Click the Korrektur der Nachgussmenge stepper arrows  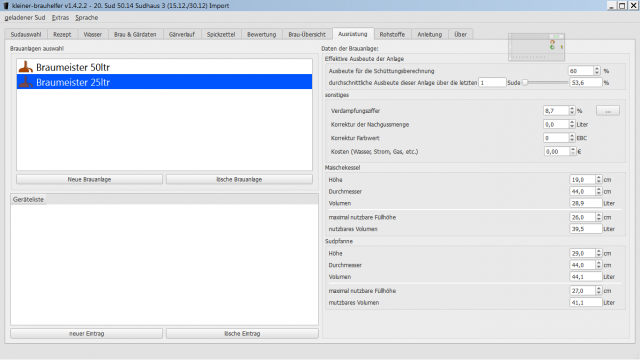pyautogui.click(x=572, y=124)
